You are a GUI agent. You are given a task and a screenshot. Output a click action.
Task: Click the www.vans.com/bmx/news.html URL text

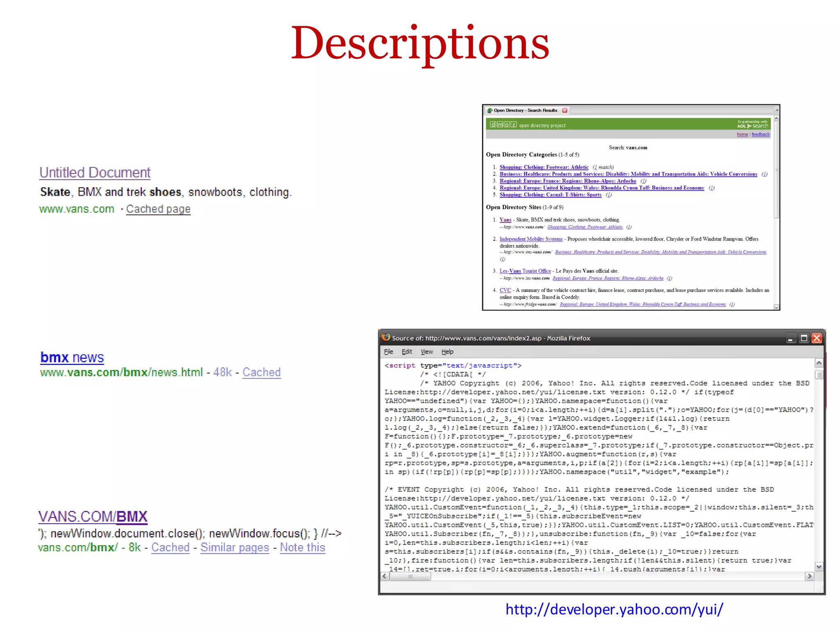pyautogui.click(x=121, y=372)
